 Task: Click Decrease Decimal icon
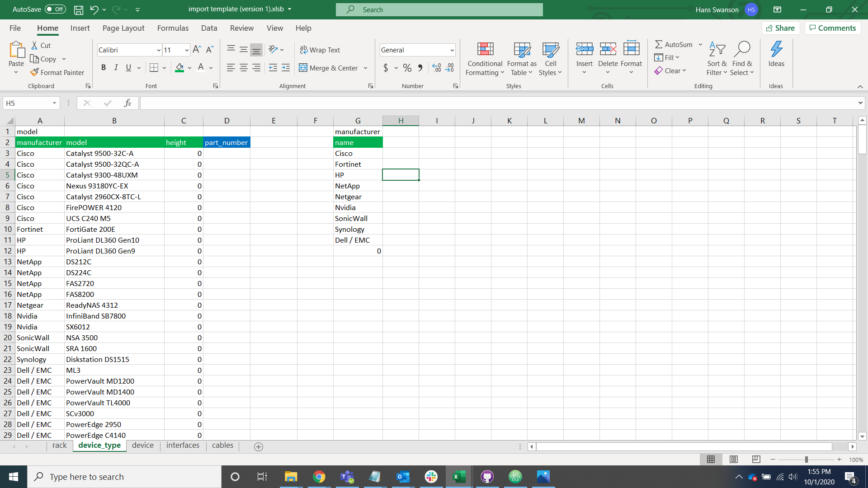pyautogui.click(x=449, y=68)
